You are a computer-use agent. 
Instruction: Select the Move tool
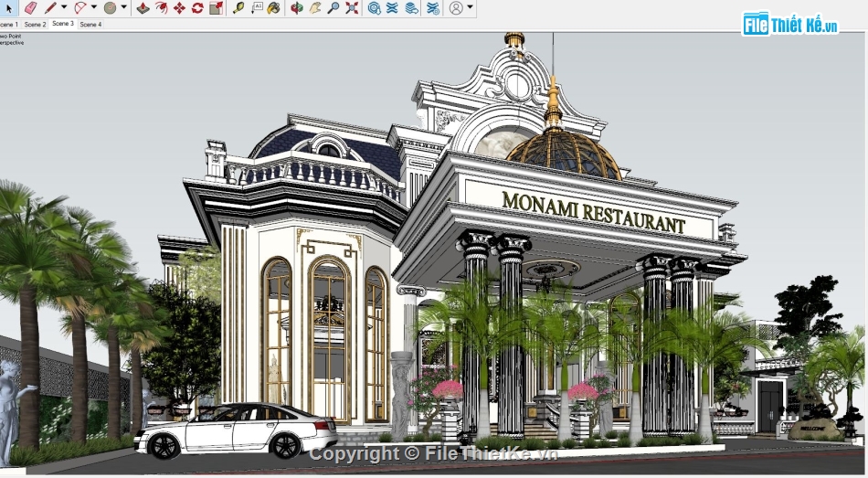[x=179, y=7]
